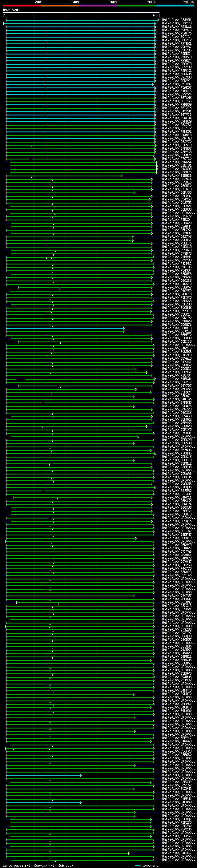The image size is (197, 868).
Task: Click label UniRef100_C1N654
Action: [x=177, y=162]
